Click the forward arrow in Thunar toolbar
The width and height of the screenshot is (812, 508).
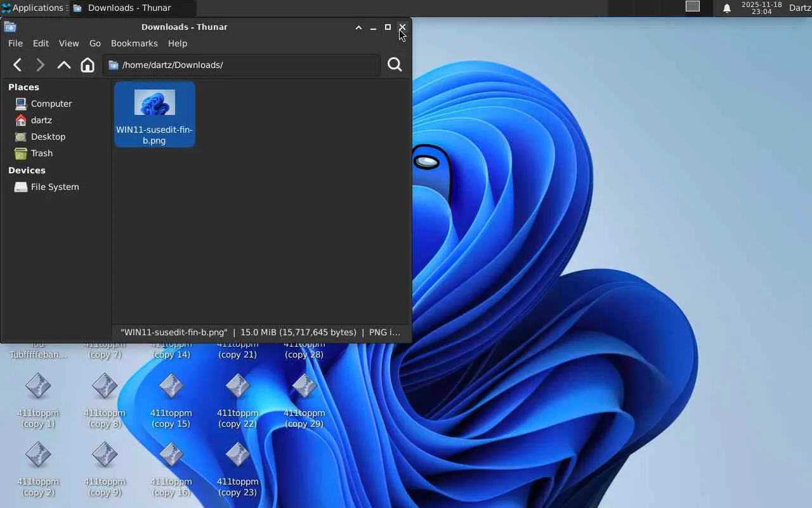(x=40, y=65)
